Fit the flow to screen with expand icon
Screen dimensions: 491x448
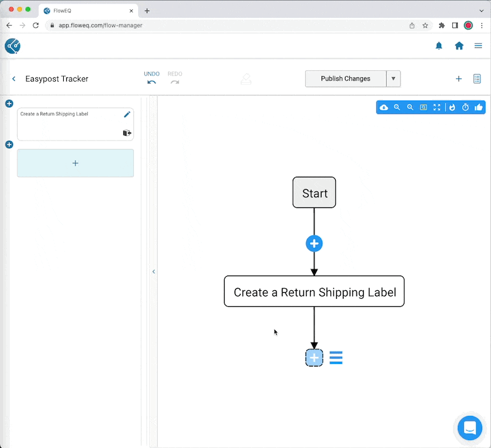[436, 107]
